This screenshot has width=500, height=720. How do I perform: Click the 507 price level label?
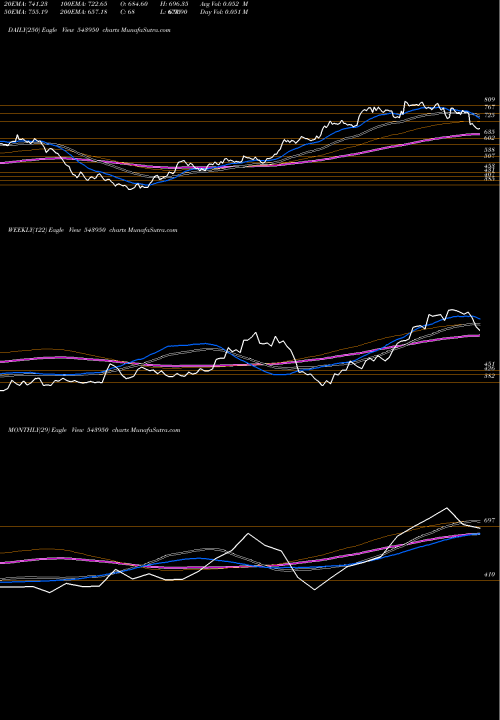489,156
